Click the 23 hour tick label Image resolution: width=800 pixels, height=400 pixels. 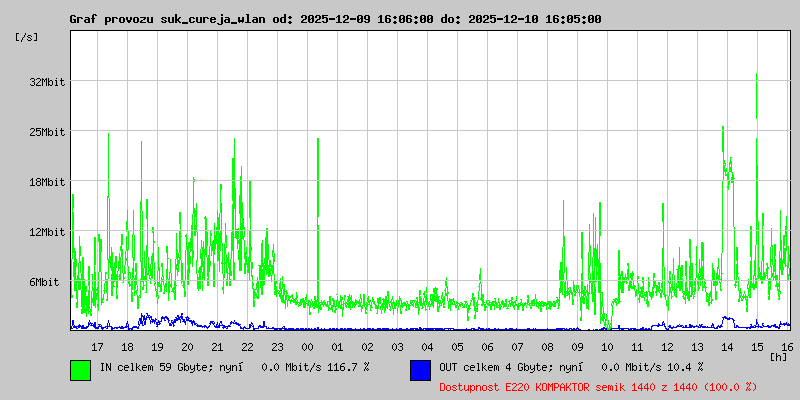(277, 347)
